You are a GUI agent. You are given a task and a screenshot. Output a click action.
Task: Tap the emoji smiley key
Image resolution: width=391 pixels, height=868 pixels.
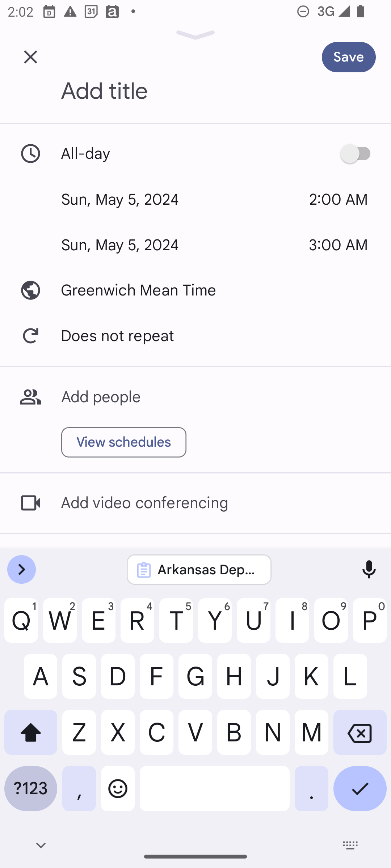coord(118,788)
